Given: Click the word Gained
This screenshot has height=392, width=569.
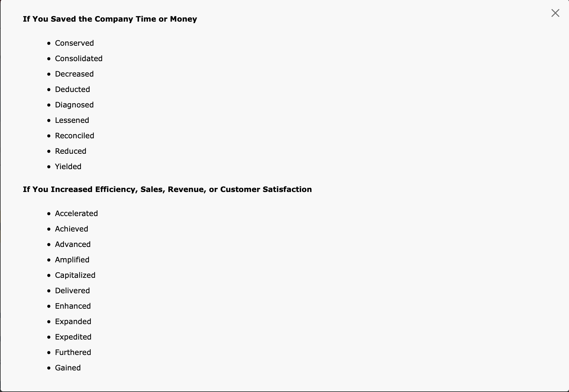Looking at the screenshot, I should point(68,368).
